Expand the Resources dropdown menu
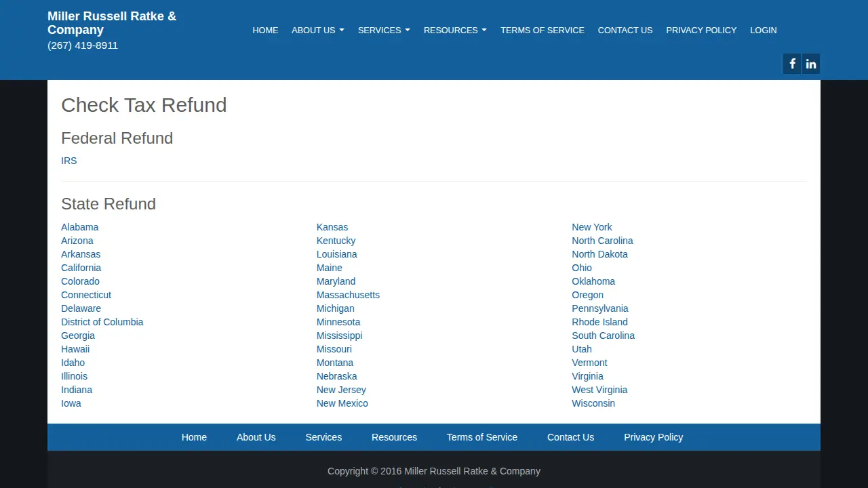 tap(455, 30)
